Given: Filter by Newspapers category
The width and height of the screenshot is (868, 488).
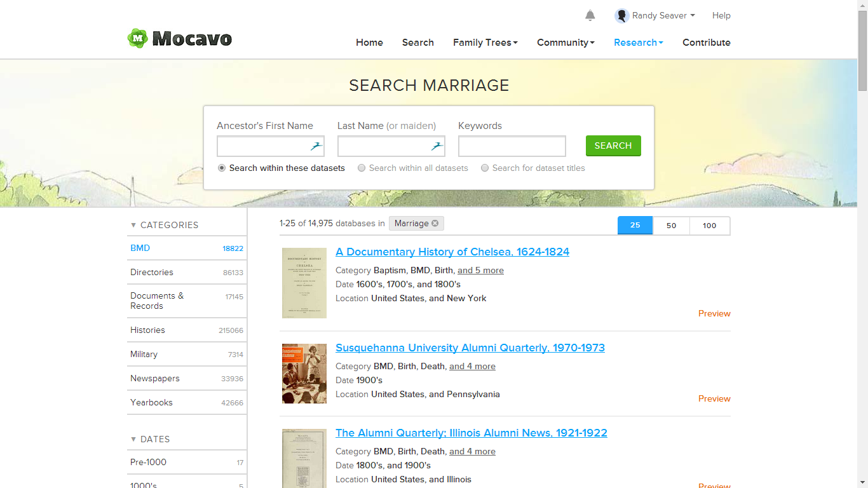Looking at the screenshot, I should [x=187, y=378].
